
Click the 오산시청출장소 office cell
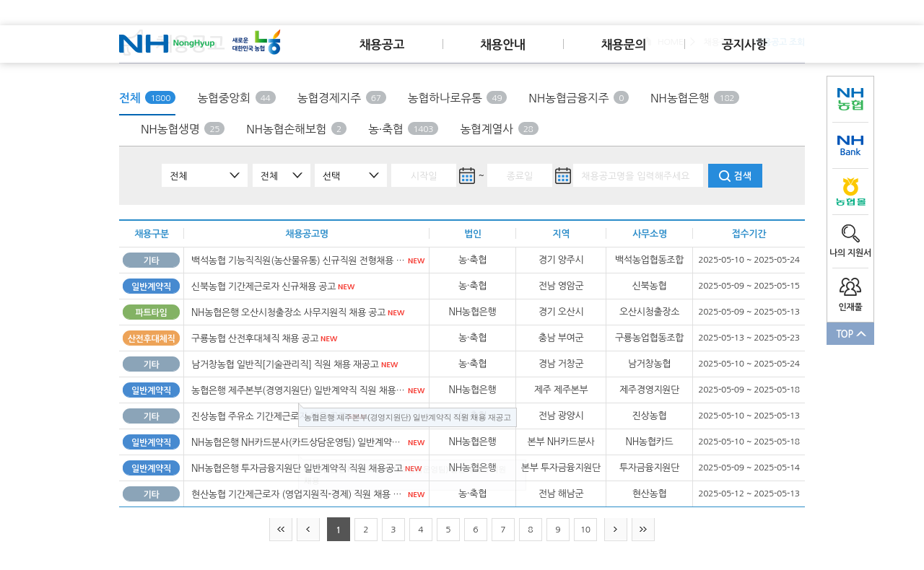pyautogui.click(x=649, y=312)
